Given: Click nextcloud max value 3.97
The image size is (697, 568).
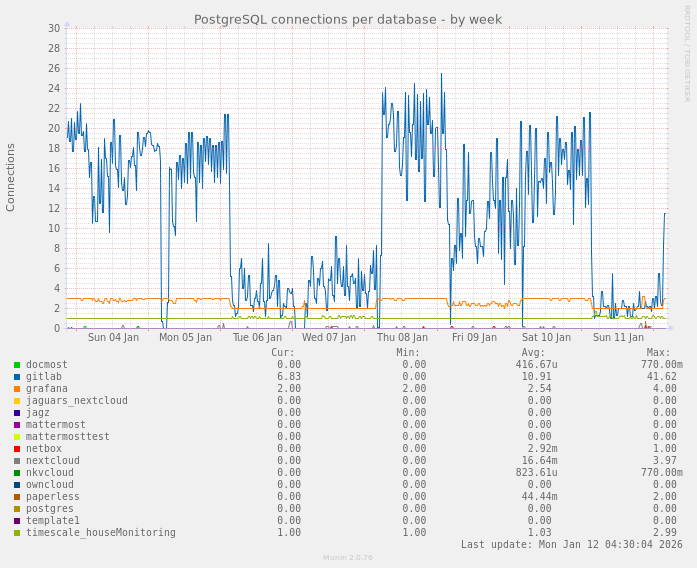Looking at the screenshot, I should [x=665, y=460].
